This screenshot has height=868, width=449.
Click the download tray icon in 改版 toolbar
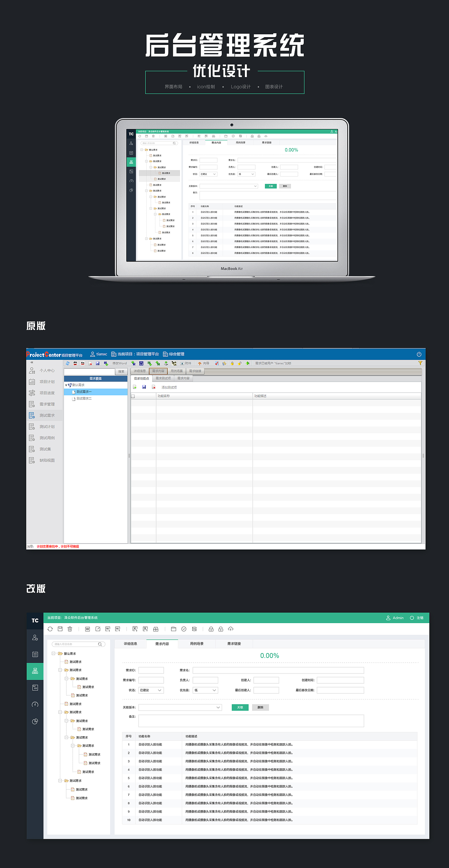pyautogui.click(x=156, y=629)
